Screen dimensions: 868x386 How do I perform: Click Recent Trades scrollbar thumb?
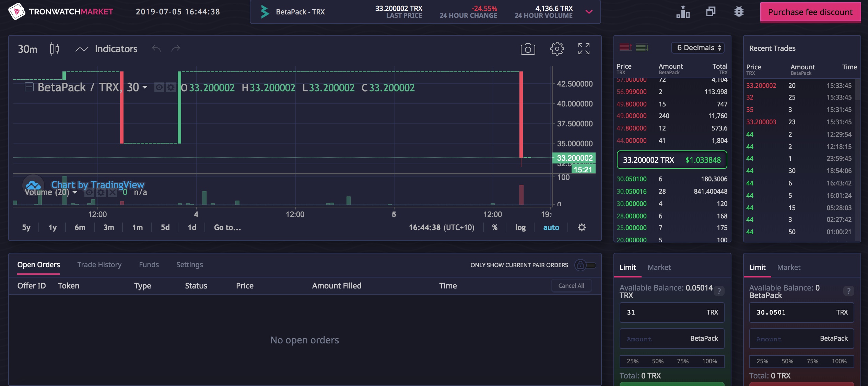(857, 90)
